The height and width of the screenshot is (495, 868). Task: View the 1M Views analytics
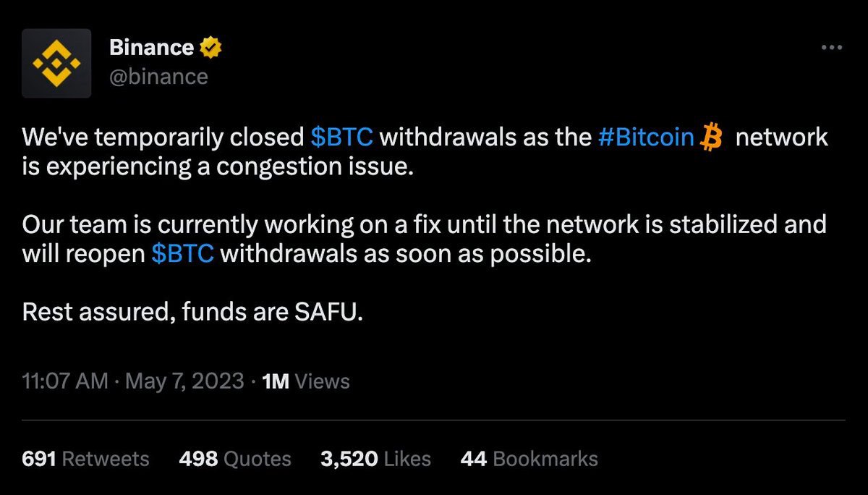(x=306, y=381)
